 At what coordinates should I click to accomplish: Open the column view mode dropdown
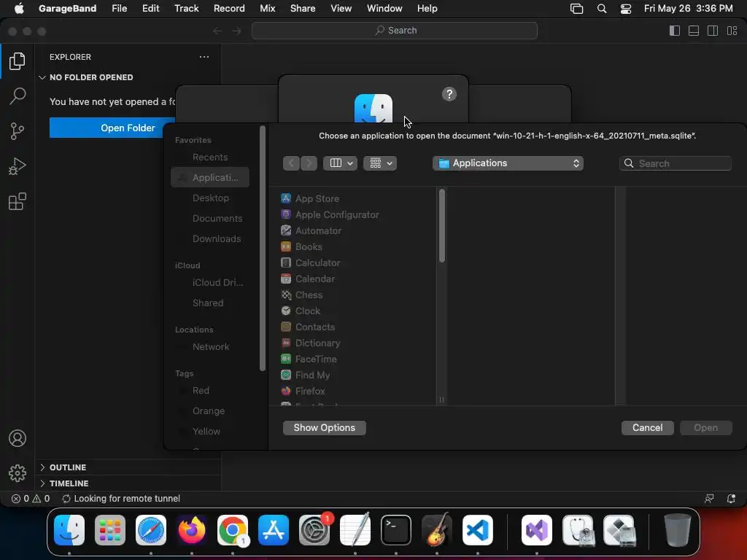tap(340, 163)
